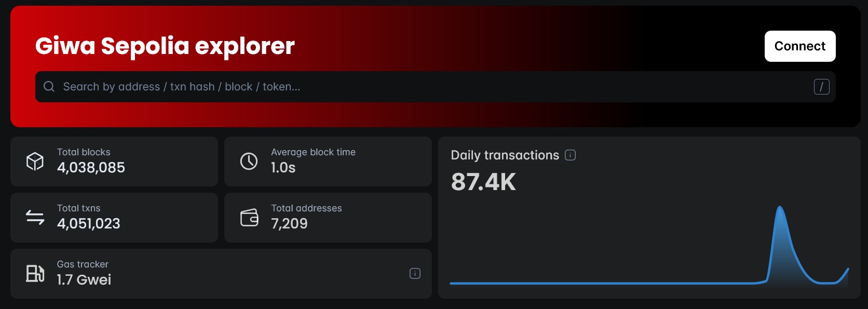Open the Total blocks 4,038,085 card

coord(114,162)
